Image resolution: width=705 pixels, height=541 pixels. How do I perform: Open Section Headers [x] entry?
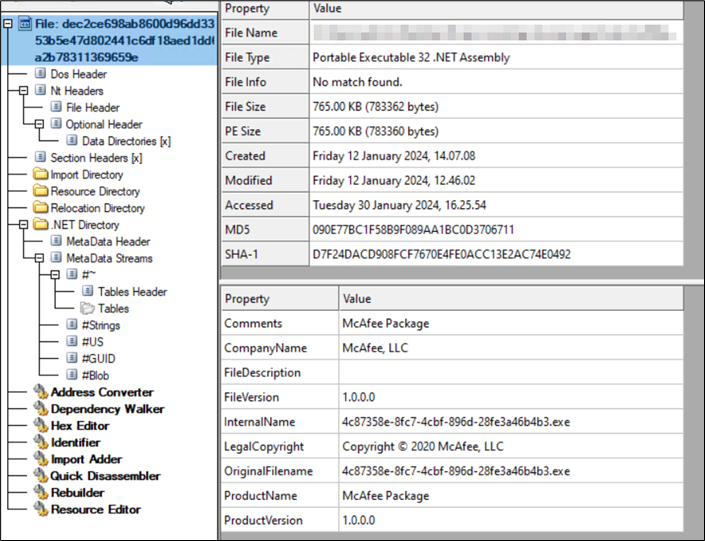tap(96, 158)
